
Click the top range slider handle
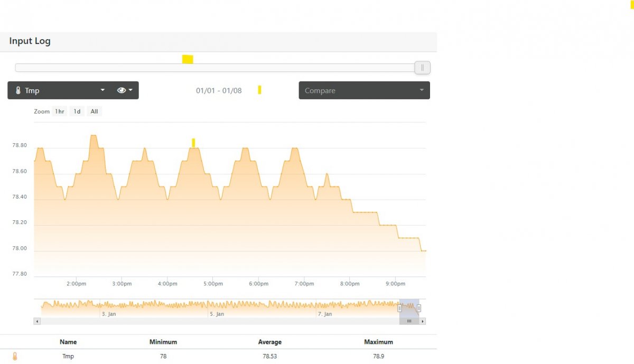(x=423, y=68)
